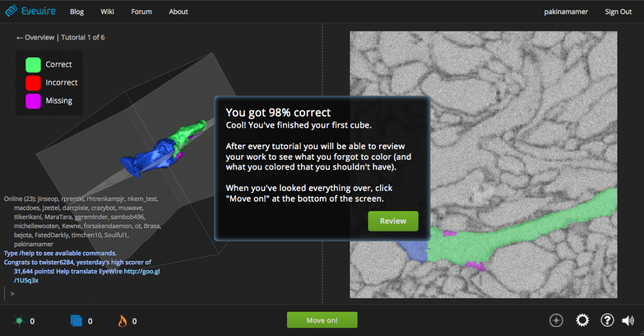Image resolution: width=644 pixels, height=336 pixels.
Task: Open the About page
Action: click(x=179, y=12)
